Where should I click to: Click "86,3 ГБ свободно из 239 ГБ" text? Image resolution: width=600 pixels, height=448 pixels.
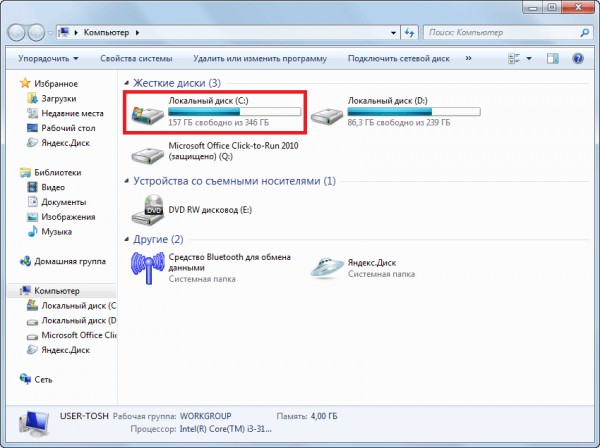pyautogui.click(x=399, y=122)
